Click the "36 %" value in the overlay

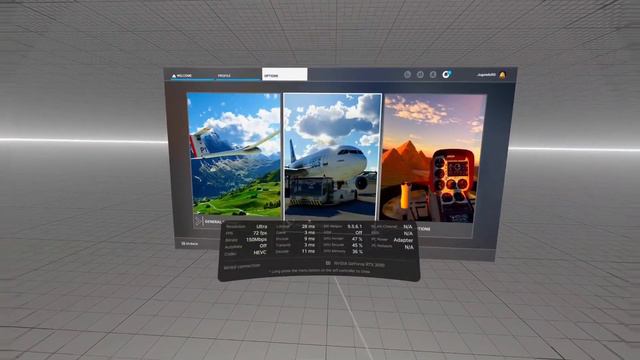(357, 252)
